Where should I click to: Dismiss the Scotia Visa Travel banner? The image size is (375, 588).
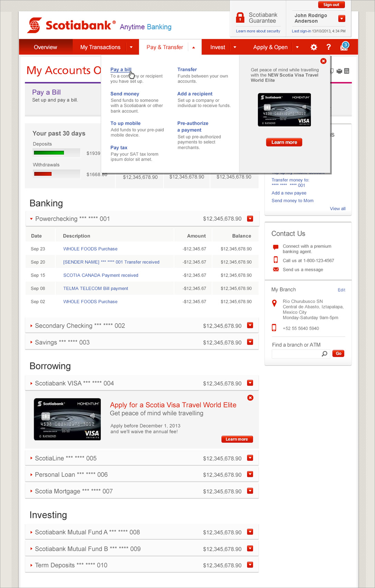pos(250,398)
